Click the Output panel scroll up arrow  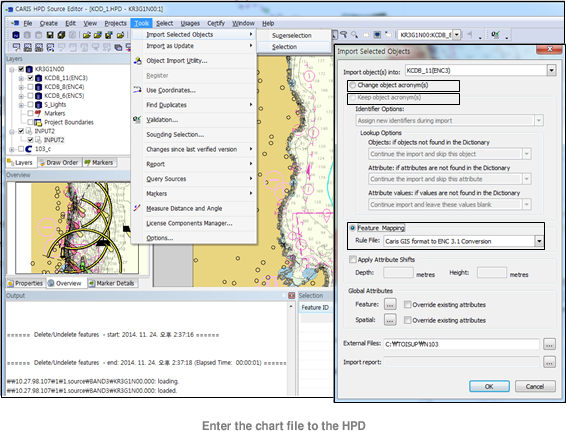[x=291, y=306]
